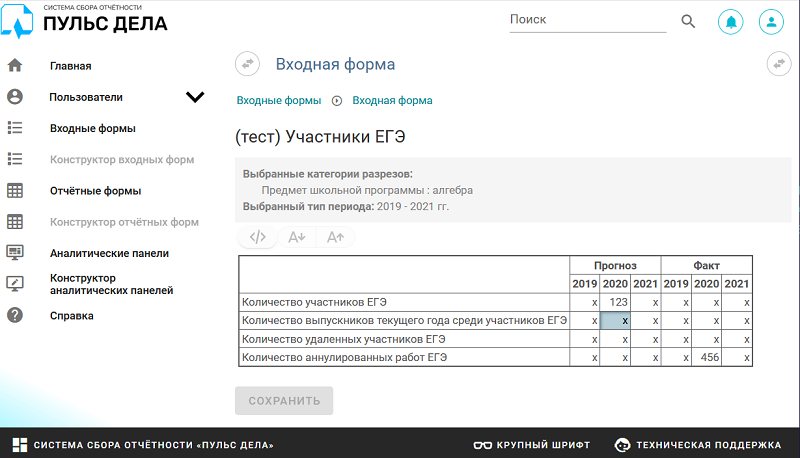800x458 pixels.
Task: Click increase font size A↑ icon
Action: pyautogui.click(x=335, y=237)
